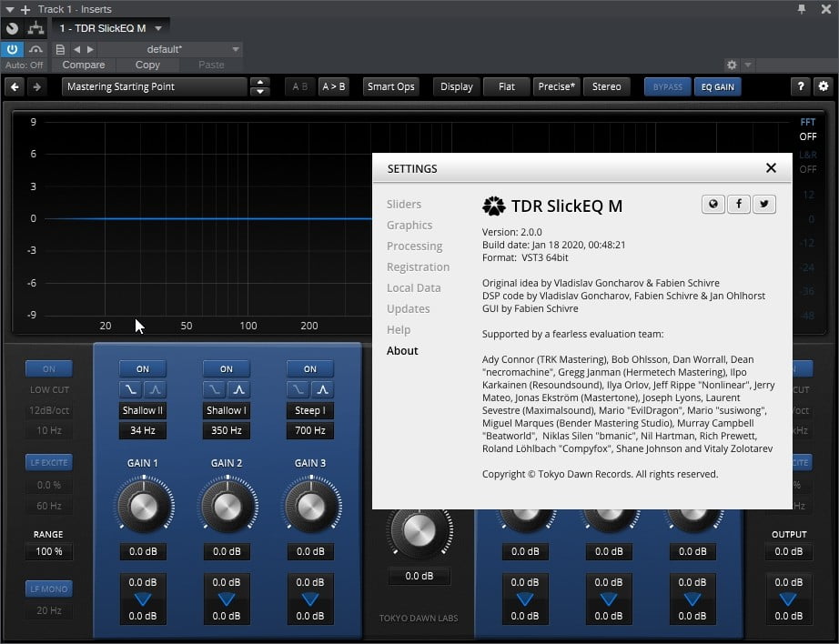Open the Steep I slope selector

pyautogui.click(x=310, y=410)
